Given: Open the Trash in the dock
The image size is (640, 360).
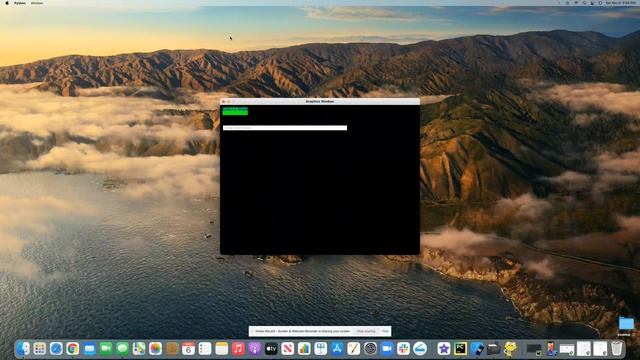Looking at the screenshot, I should point(617,349).
